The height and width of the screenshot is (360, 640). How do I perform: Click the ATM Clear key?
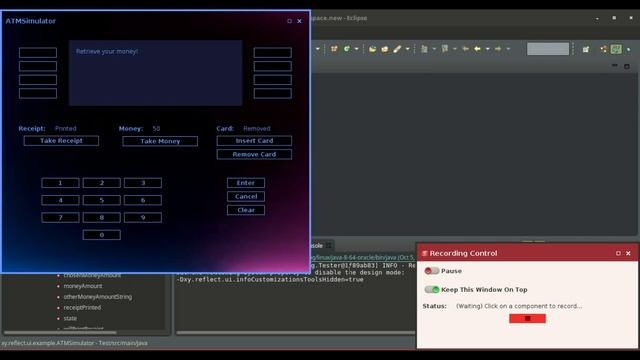pos(246,210)
